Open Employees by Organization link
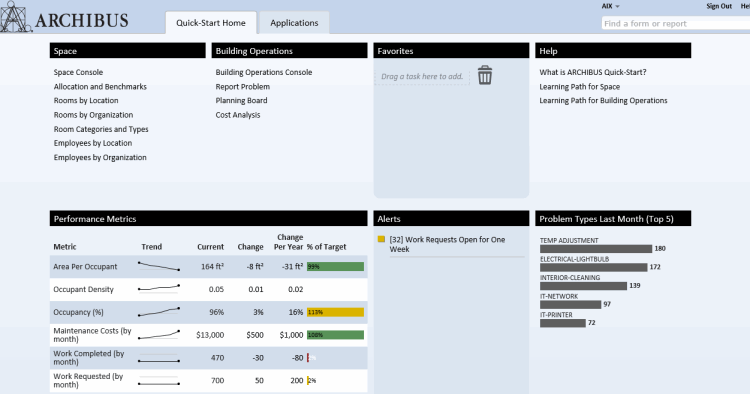750x394 pixels. click(100, 157)
